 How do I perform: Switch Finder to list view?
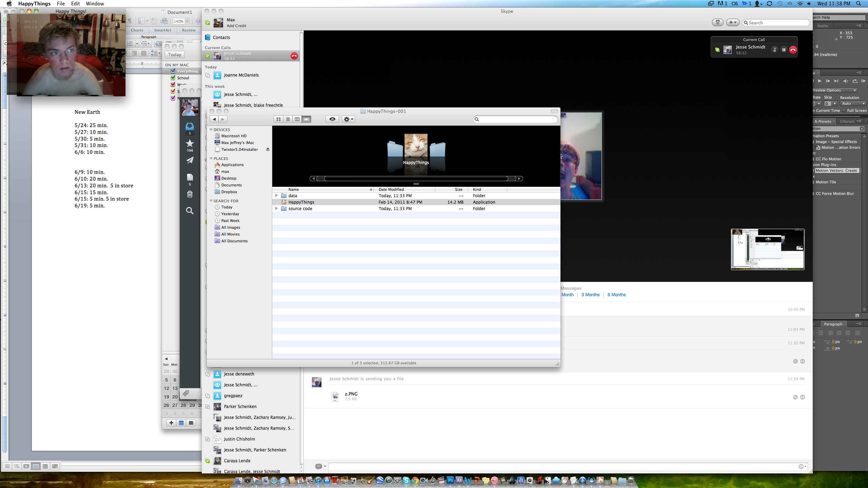(288, 119)
